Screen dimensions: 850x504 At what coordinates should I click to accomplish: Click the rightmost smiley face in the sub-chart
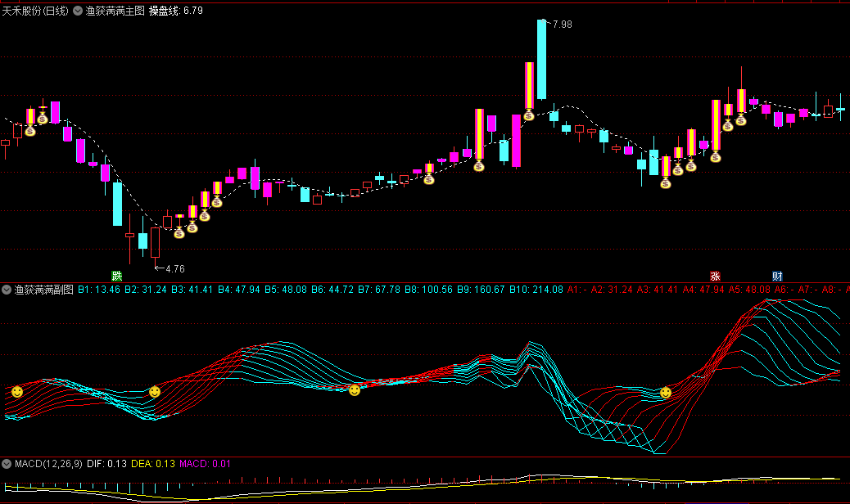tap(666, 393)
